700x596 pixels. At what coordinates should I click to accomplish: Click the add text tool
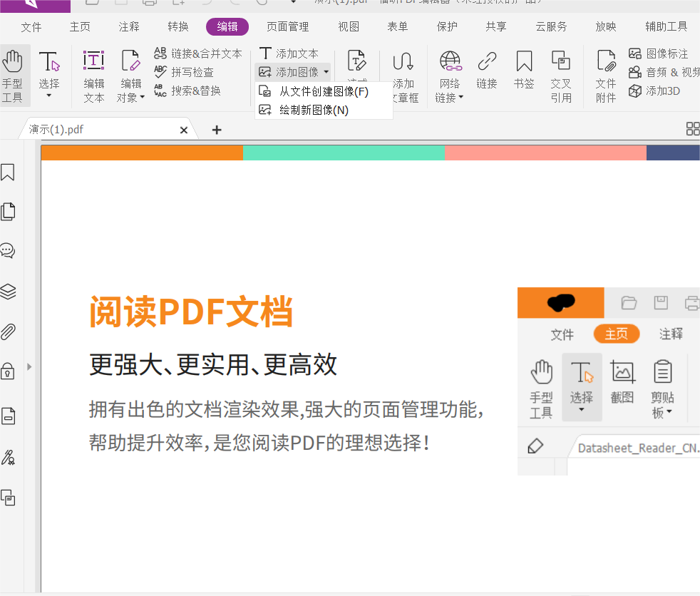[291, 53]
